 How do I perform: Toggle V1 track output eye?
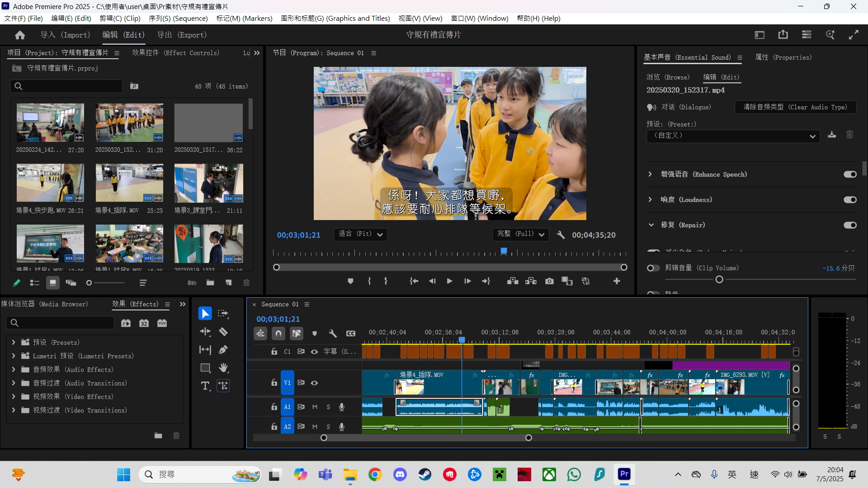(314, 383)
